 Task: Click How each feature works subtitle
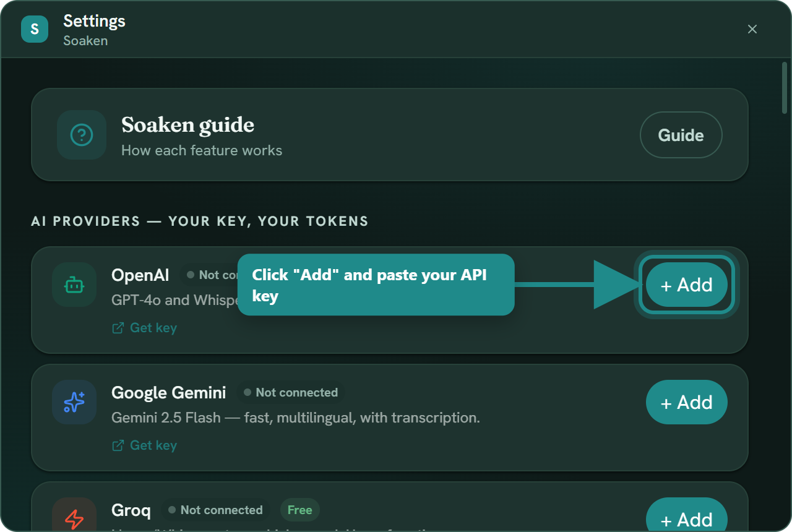click(x=202, y=150)
